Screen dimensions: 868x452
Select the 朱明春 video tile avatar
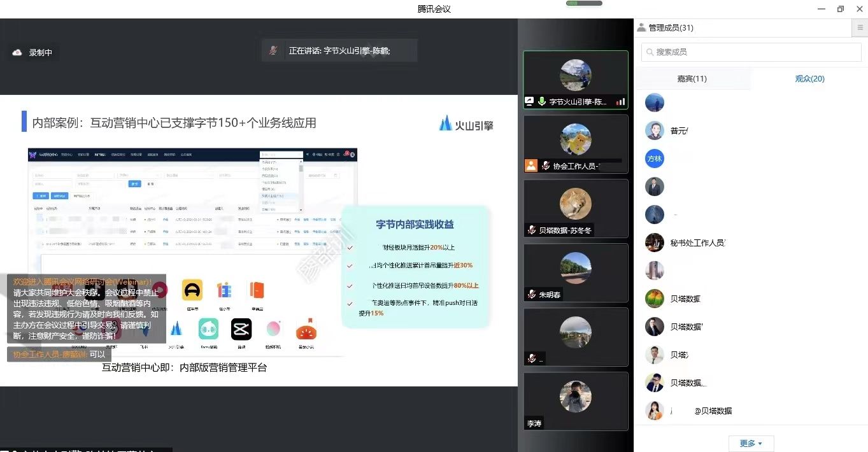coord(576,268)
